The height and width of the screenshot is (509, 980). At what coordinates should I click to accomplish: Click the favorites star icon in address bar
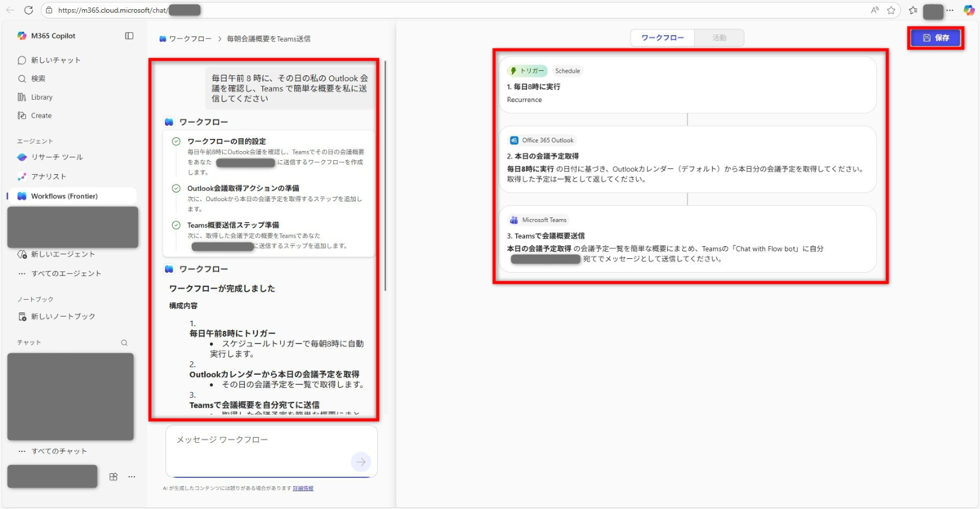(x=891, y=10)
